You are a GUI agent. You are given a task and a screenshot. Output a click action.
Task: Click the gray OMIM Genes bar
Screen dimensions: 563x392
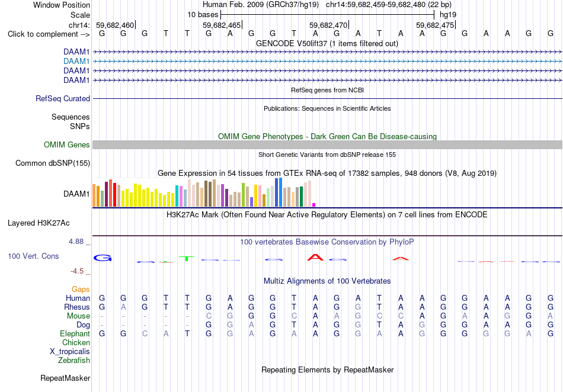click(x=327, y=144)
